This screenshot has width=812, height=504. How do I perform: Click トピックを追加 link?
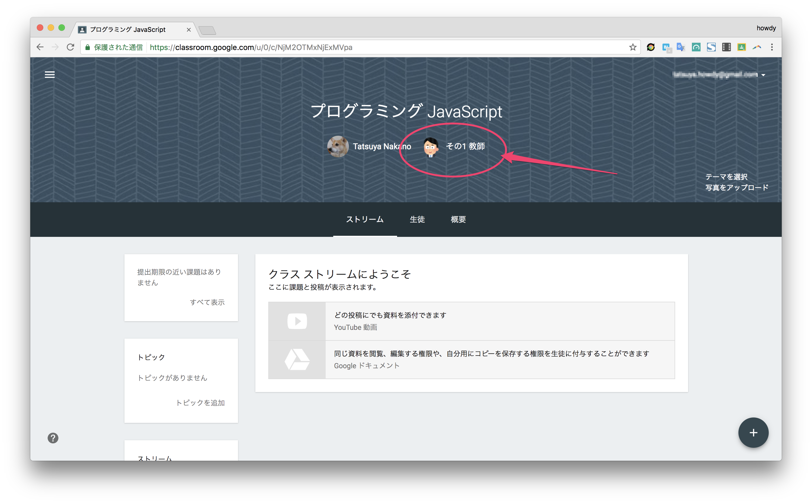point(200,403)
